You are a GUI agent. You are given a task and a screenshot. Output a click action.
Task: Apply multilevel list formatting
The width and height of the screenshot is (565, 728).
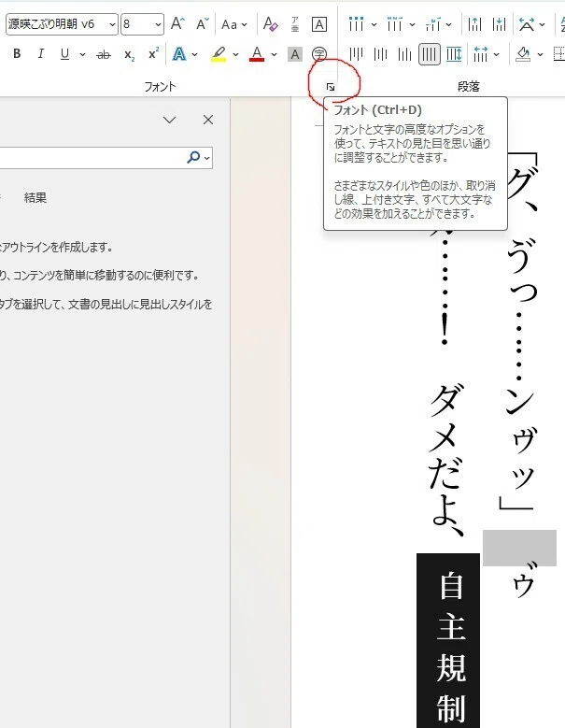(432, 24)
